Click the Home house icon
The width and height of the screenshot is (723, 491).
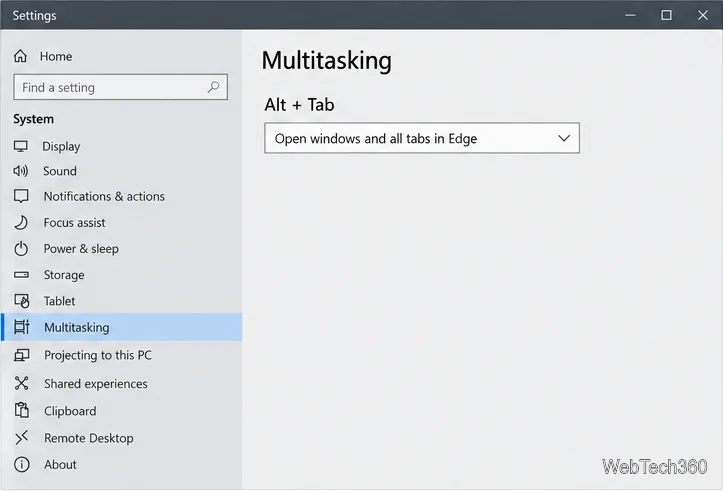point(20,56)
